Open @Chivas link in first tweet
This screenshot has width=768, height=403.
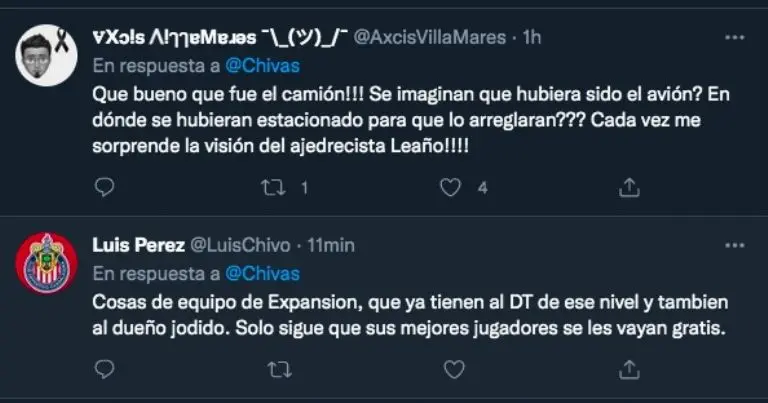263,66
